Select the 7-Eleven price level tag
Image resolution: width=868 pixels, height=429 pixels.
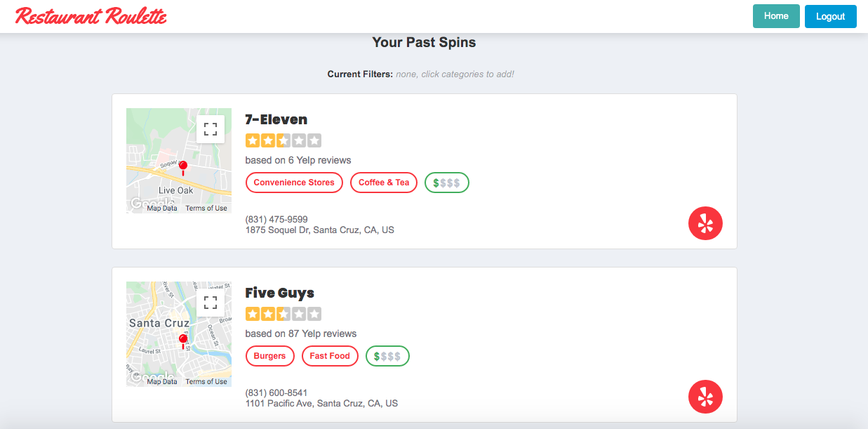coord(447,183)
